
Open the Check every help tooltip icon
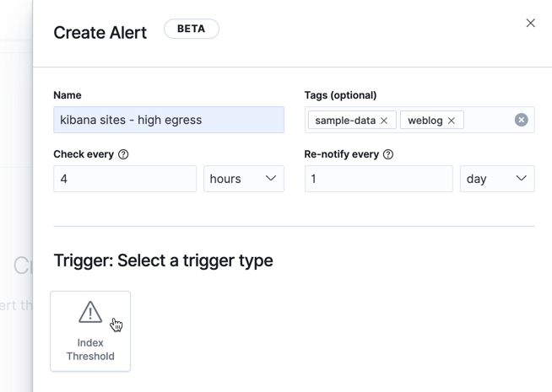(x=123, y=154)
